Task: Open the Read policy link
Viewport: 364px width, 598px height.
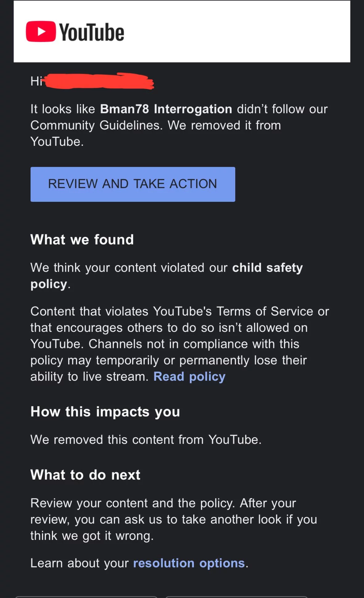Action: click(x=189, y=377)
